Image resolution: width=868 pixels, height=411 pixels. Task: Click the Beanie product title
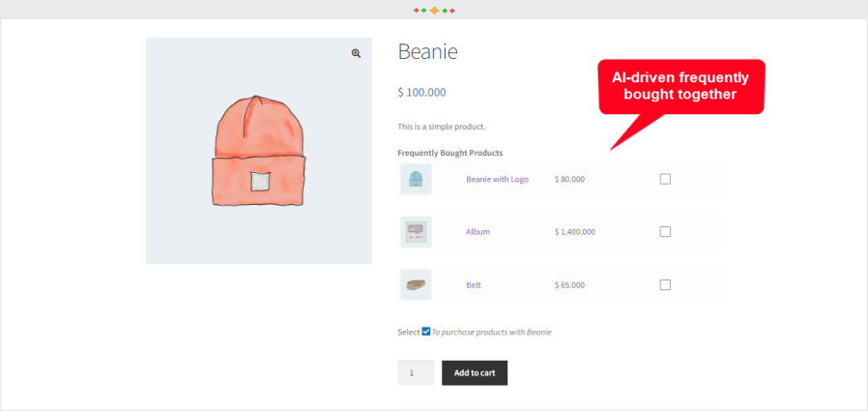pyautogui.click(x=427, y=52)
